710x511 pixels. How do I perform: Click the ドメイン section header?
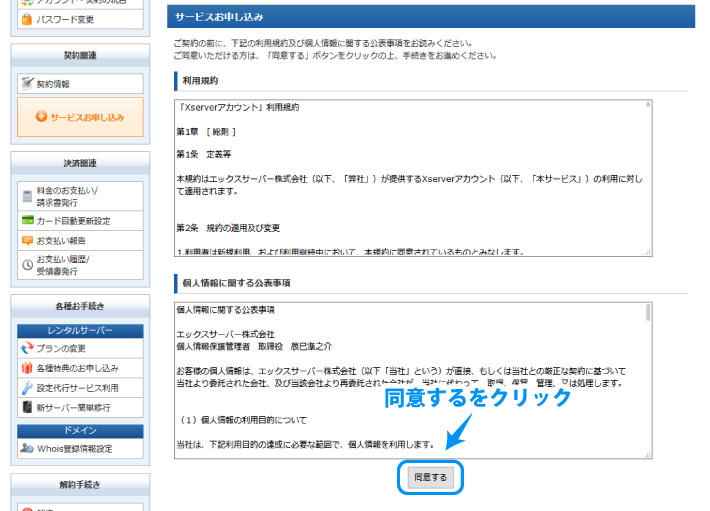point(80,431)
